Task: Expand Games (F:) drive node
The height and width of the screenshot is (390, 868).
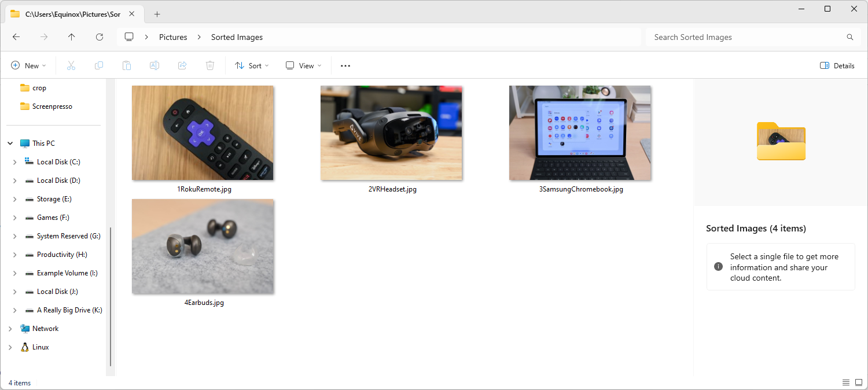Action: [15, 218]
